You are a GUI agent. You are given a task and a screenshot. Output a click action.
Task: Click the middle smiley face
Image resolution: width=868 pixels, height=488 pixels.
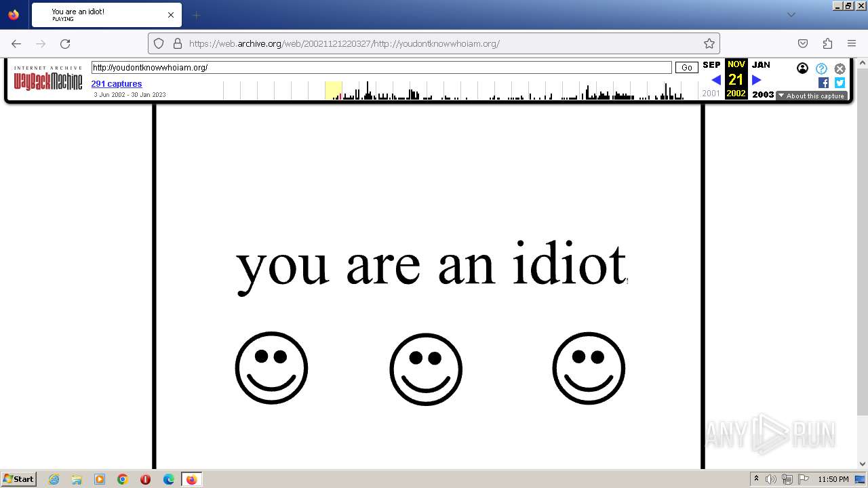coord(426,369)
